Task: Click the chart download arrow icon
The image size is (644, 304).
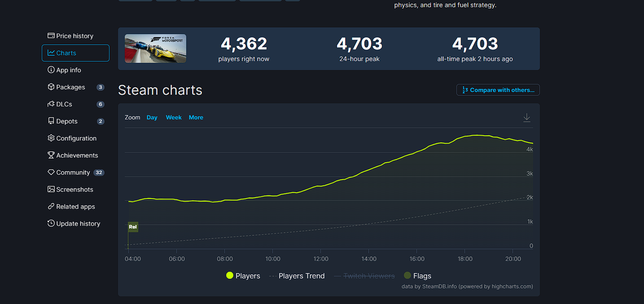Action: point(526,117)
